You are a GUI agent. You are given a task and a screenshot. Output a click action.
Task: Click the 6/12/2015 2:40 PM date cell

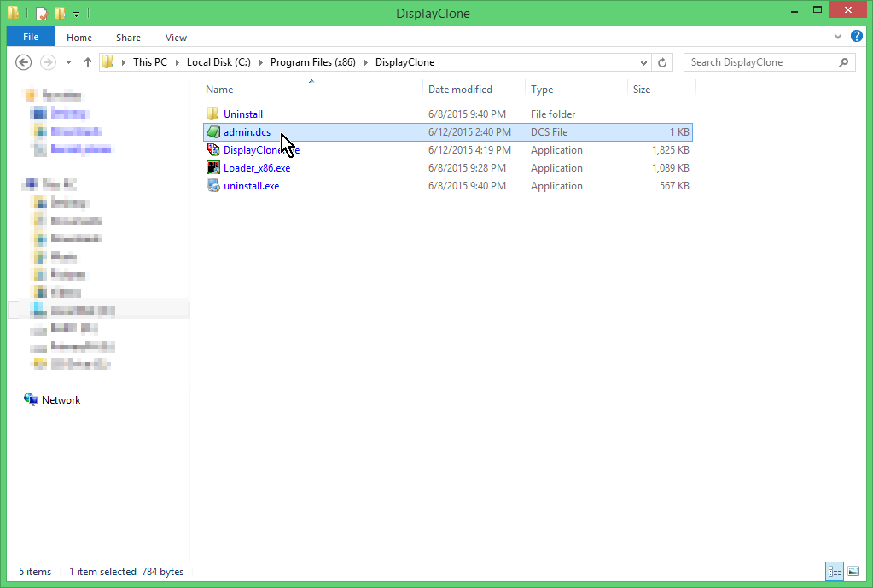469,132
